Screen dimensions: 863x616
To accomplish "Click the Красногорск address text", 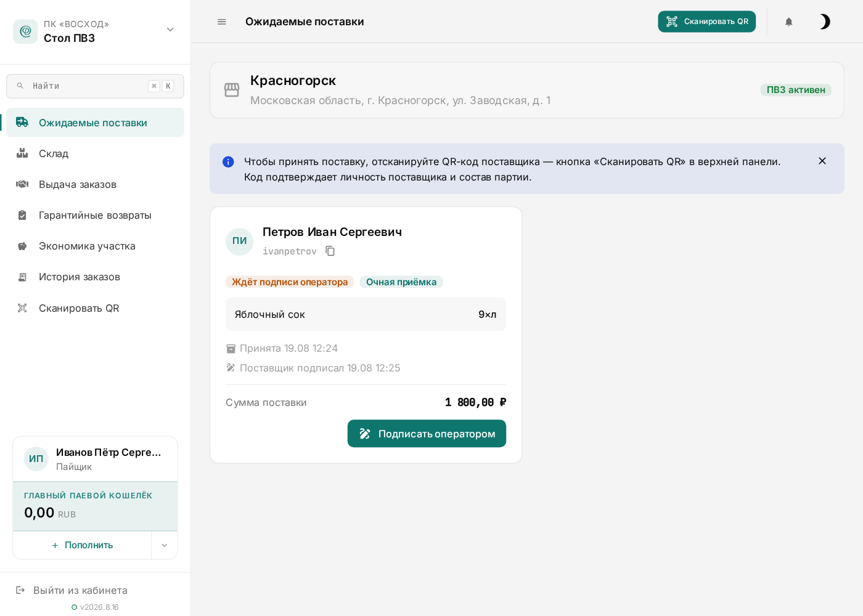I will [400, 100].
